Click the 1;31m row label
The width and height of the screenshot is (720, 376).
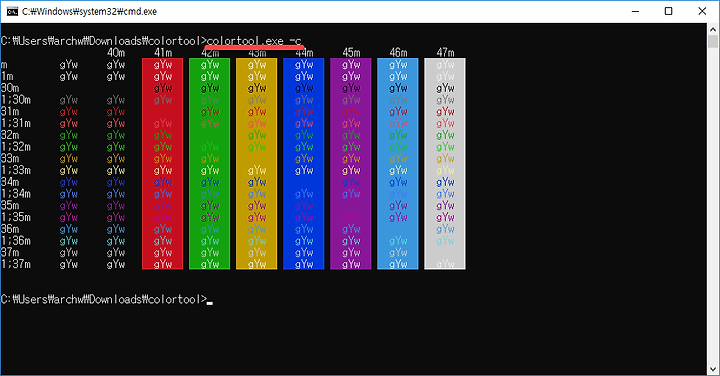(x=16, y=123)
